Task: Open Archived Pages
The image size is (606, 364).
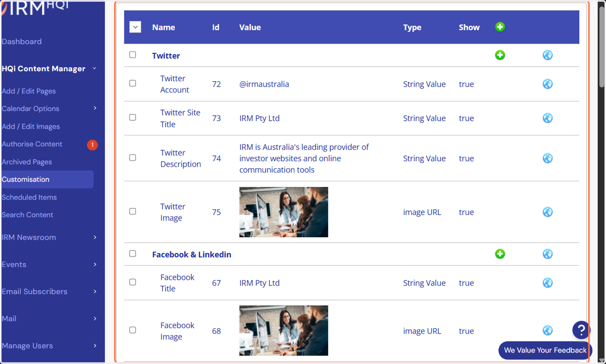Action: point(27,162)
